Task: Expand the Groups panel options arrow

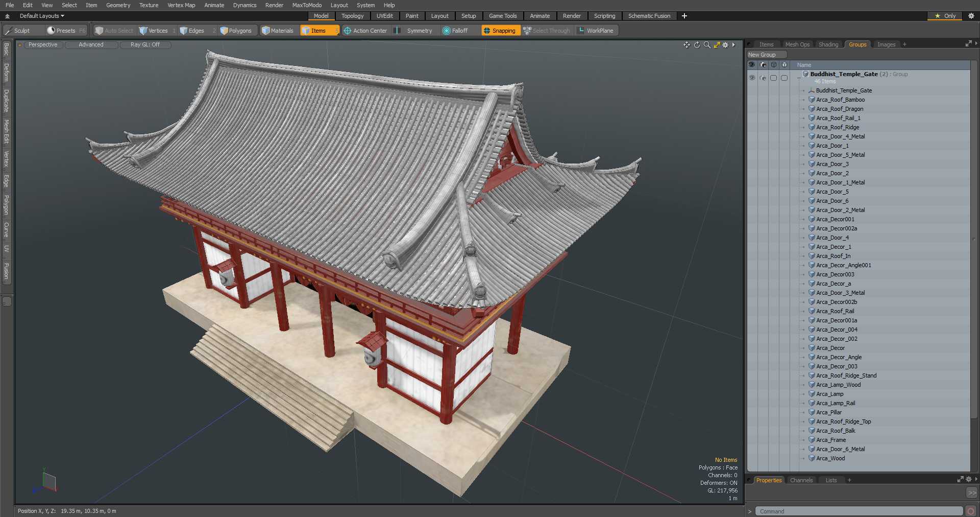Action: click(x=976, y=44)
